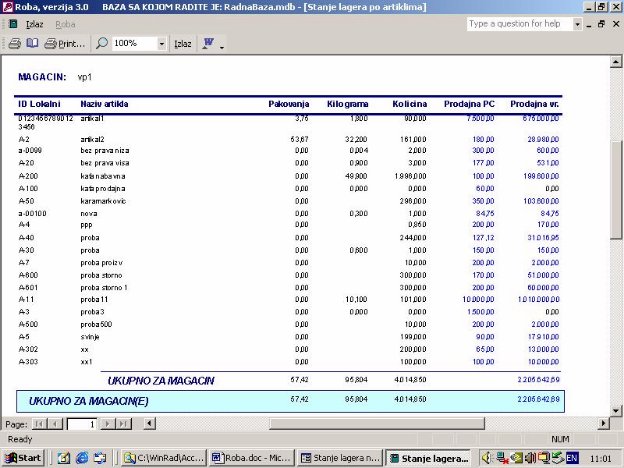The image size is (624, 468).
Task: Open the 100% zoom level dropdown
Action: [162, 44]
